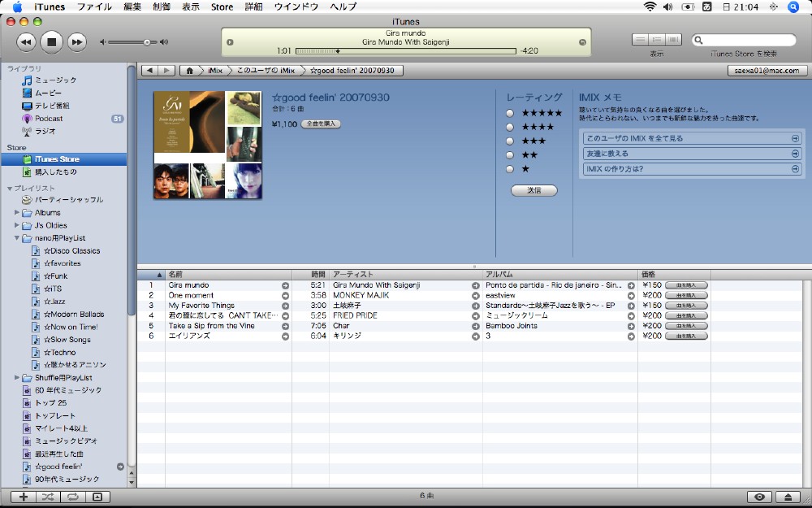Open iMIX の作り方は? link
The width and height of the screenshot is (812, 508).
[692, 169]
